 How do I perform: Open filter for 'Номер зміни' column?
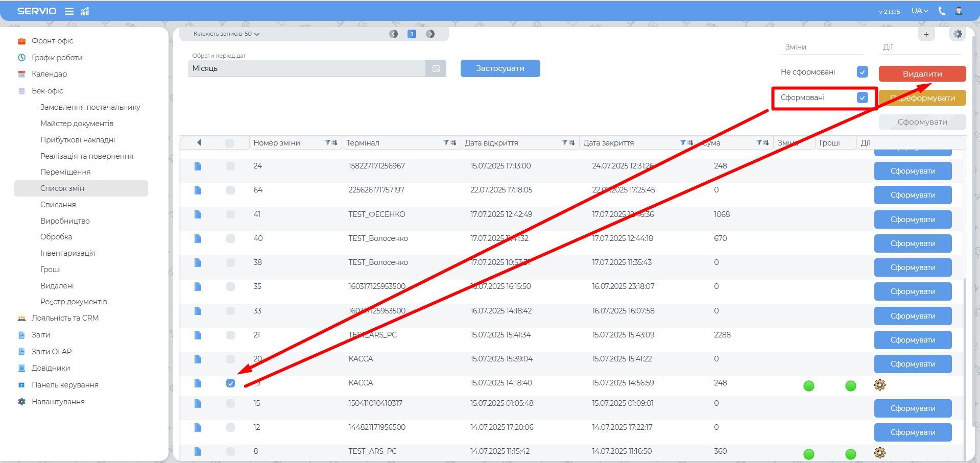click(x=328, y=143)
